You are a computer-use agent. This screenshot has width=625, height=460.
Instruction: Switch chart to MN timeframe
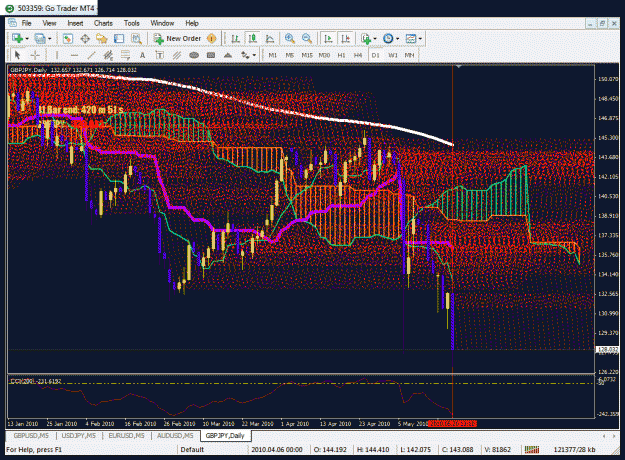pos(409,55)
